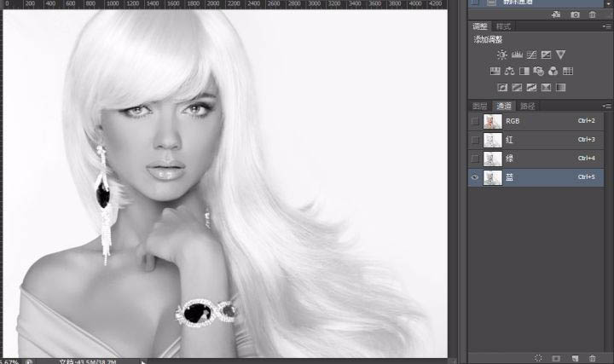The width and height of the screenshot is (614, 364).
Task: Hide the 蓝 (Blue) channel
Action: tap(475, 177)
